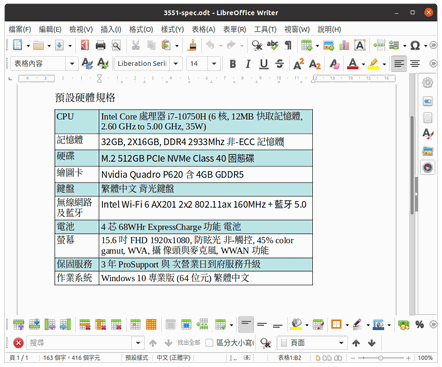Click the Print icon

coord(100,45)
